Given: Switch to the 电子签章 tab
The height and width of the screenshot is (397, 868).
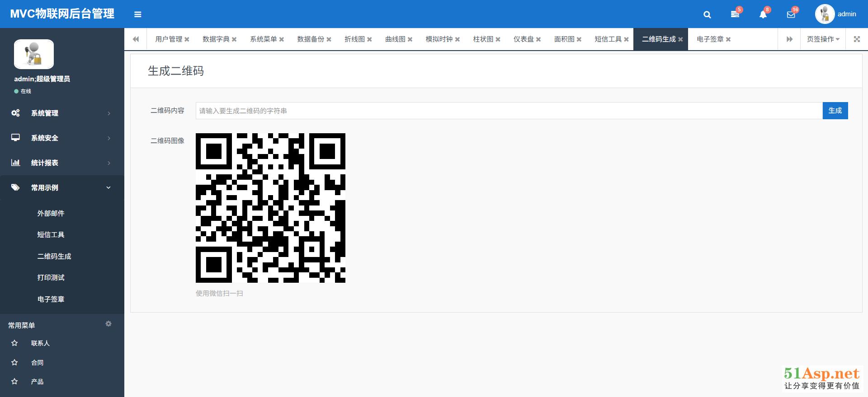Looking at the screenshot, I should [x=710, y=39].
